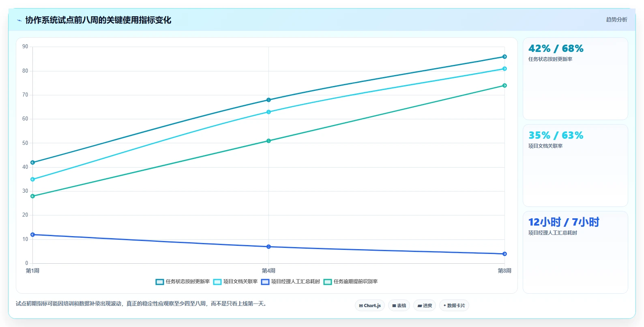Click the 50 y-axis label
The image size is (644, 327).
(25, 143)
